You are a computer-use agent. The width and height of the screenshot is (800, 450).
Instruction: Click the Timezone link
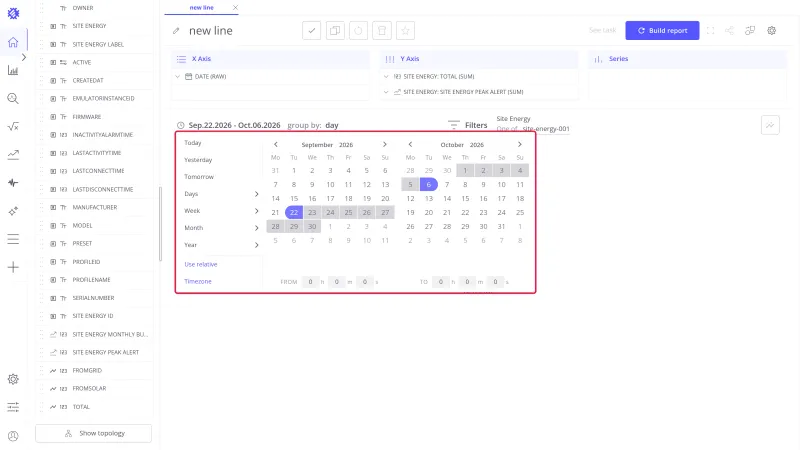coord(198,281)
